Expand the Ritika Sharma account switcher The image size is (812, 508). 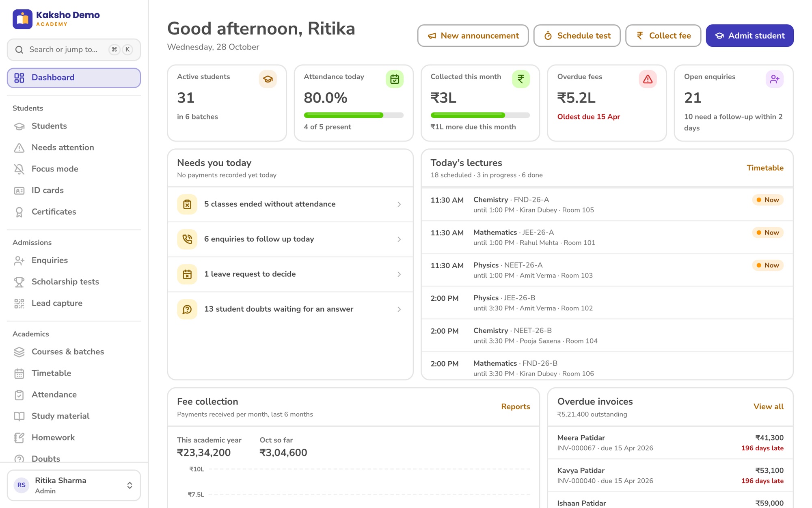74,485
